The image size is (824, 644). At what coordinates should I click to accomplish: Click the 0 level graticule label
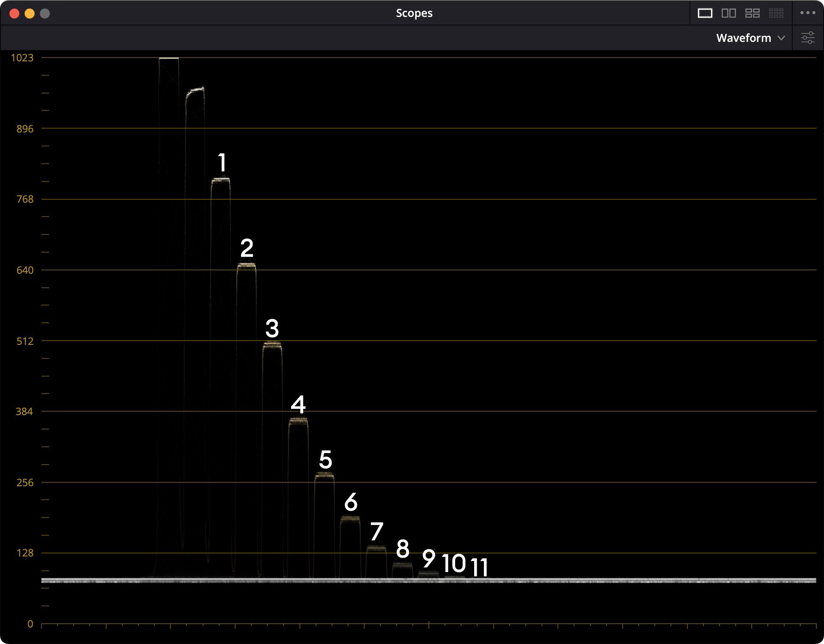pos(30,624)
